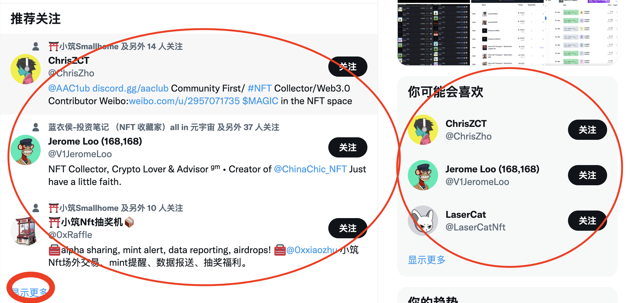Follow LaserCat in sidebar panel
This screenshot has width=644, height=303.
pyautogui.click(x=588, y=221)
